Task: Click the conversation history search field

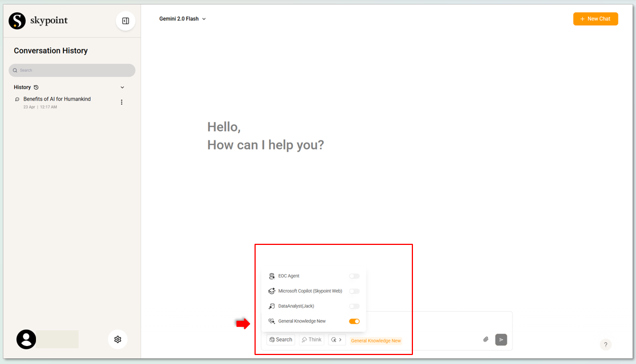Action: (x=72, y=70)
